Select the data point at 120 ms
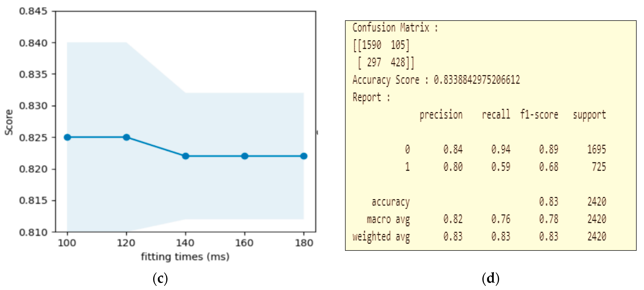644x290 pixels. point(126,137)
